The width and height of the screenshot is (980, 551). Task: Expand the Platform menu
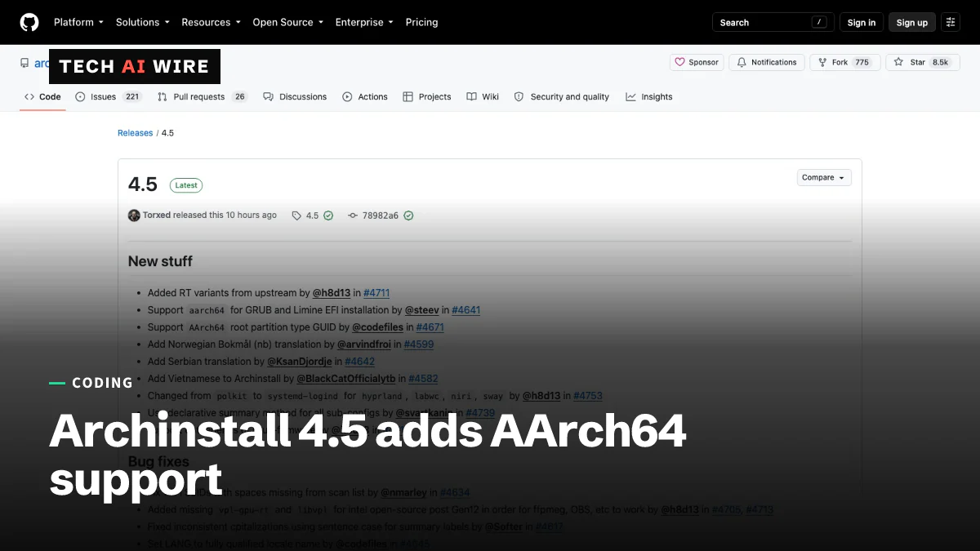click(x=78, y=22)
